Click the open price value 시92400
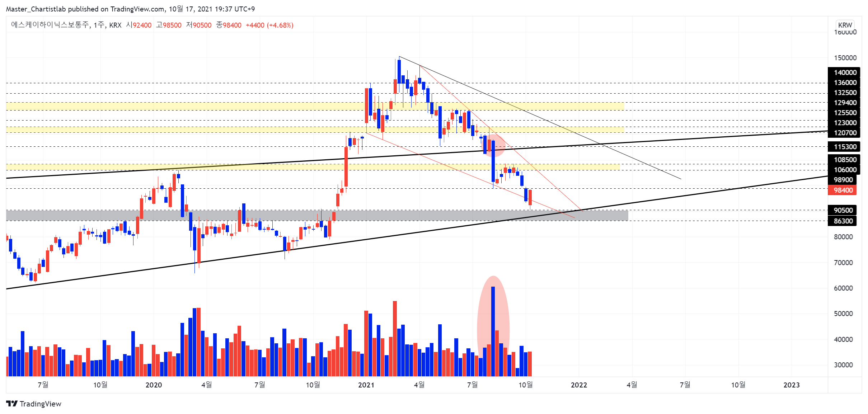868x414 pixels. [x=139, y=25]
